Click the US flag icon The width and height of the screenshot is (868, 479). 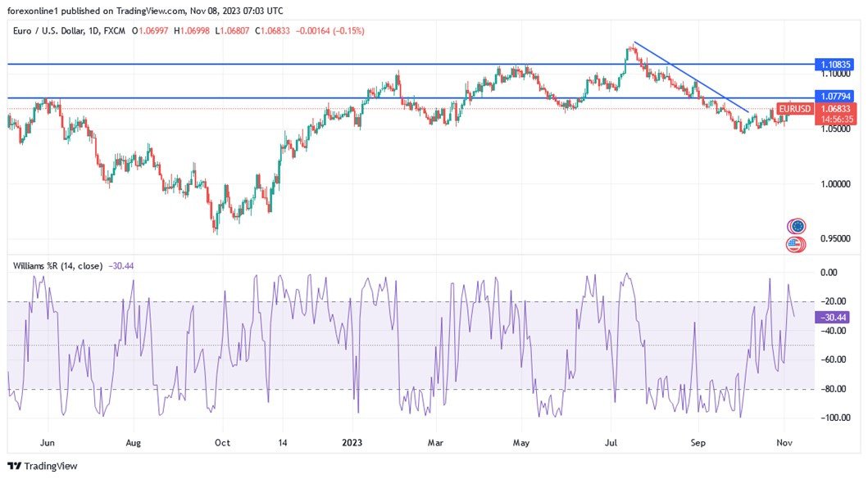795,243
